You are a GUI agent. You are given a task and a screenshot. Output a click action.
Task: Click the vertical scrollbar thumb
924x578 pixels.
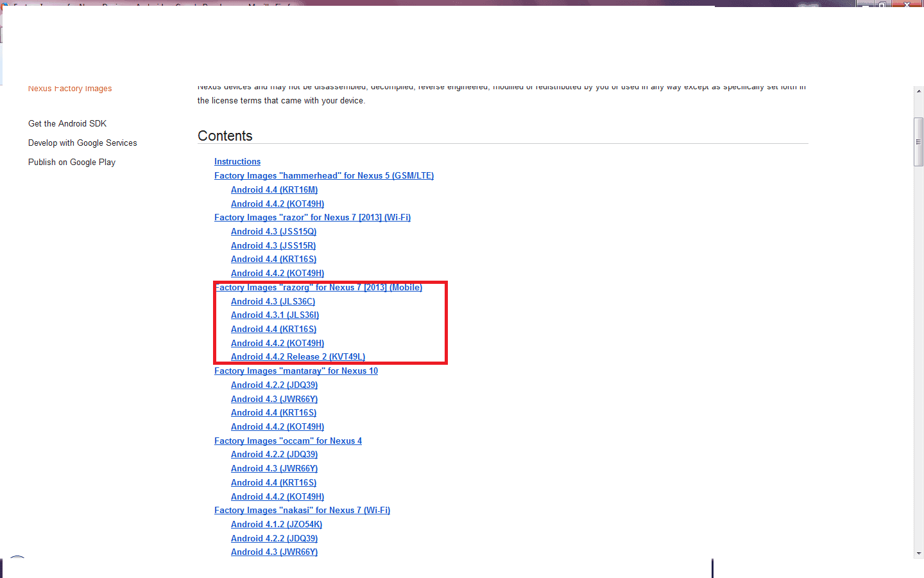point(919,142)
